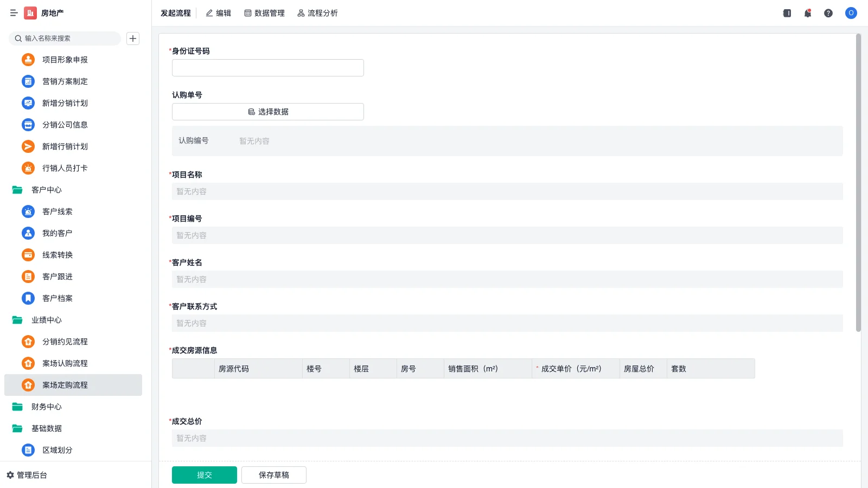
Task: Expand the 财务中心 folder
Action: (x=17, y=407)
